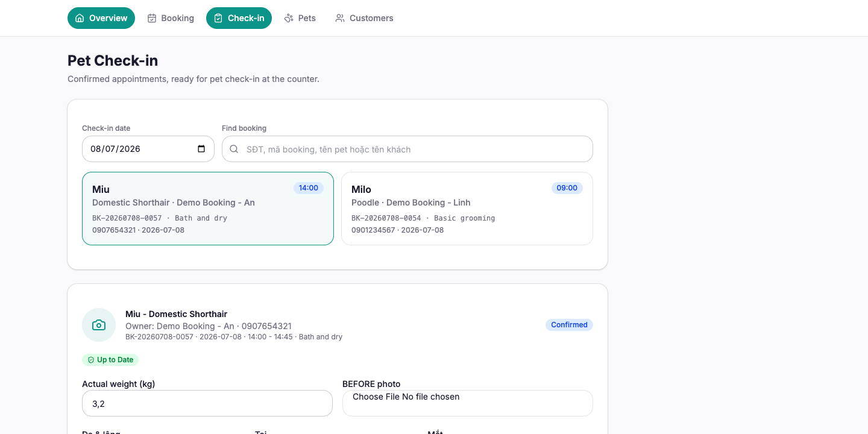The width and height of the screenshot is (868, 434).
Task: Switch to the Customers tab
Action: pyautogui.click(x=364, y=18)
